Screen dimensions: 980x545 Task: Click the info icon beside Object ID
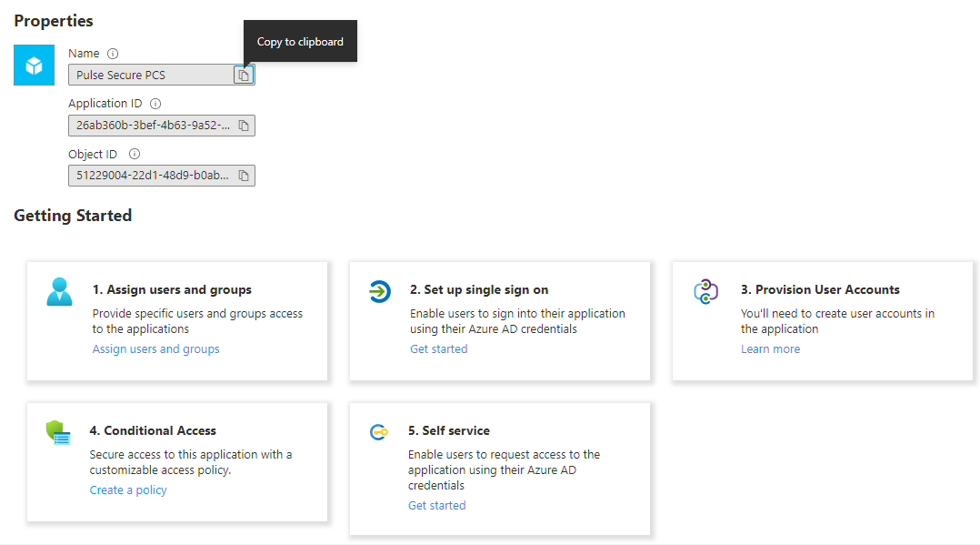135,154
